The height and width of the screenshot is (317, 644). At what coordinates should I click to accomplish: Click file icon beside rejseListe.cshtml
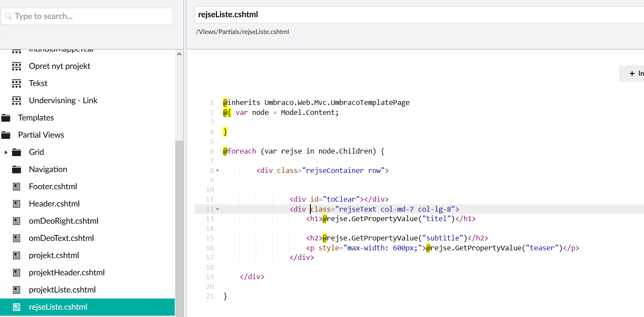click(16, 307)
